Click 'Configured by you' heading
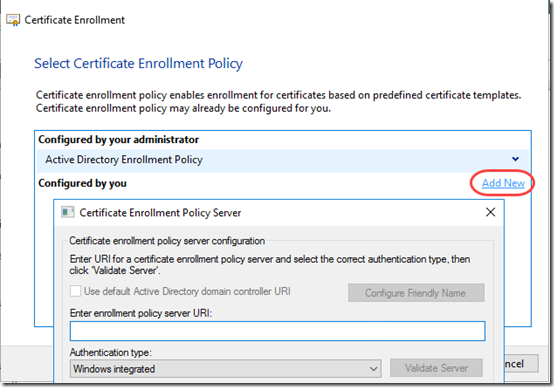Image resolution: width=554 pixels, height=387 pixels. pos(82,183)
